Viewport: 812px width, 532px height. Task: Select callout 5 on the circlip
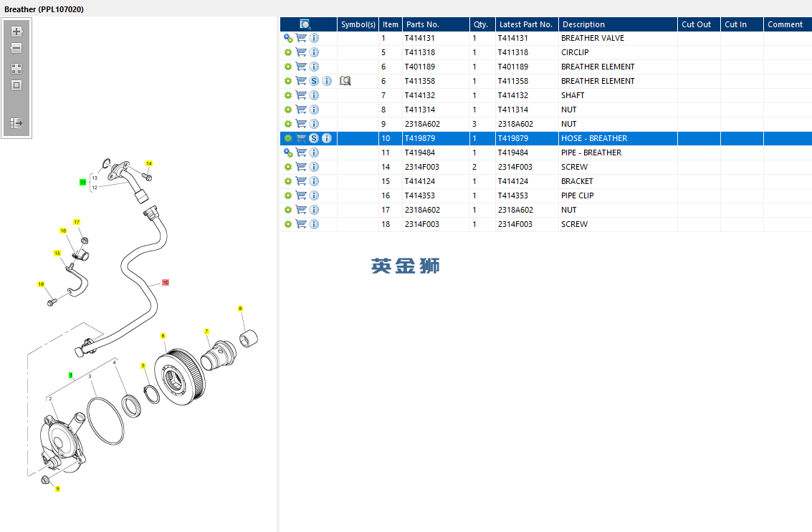143,366
